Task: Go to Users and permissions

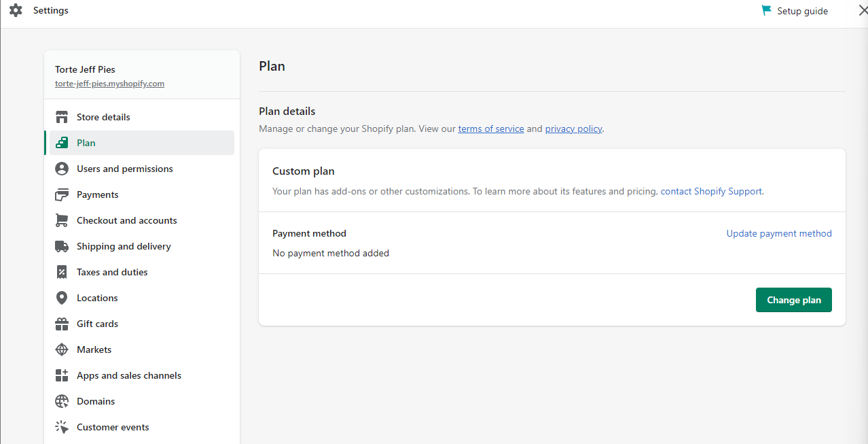Action: [142, 169]
